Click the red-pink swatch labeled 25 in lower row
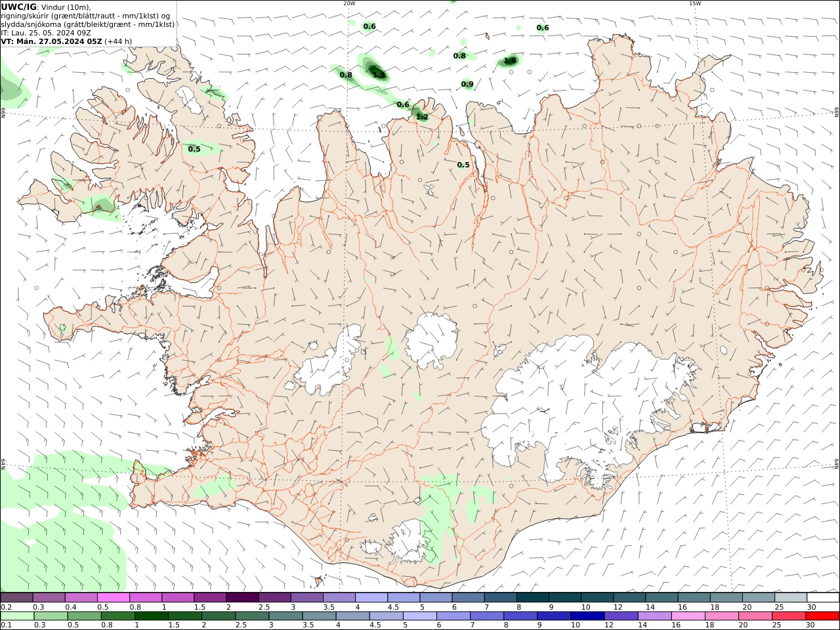 [789, 616]
